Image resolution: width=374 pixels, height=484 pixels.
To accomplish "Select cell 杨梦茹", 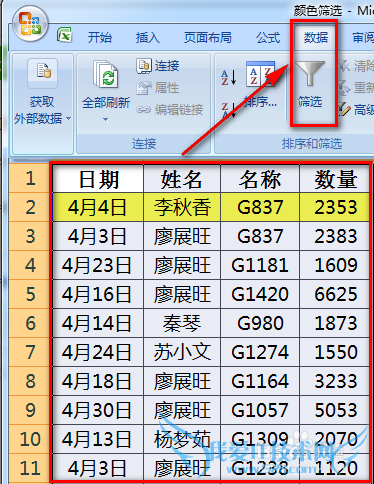I will (182, 439).
